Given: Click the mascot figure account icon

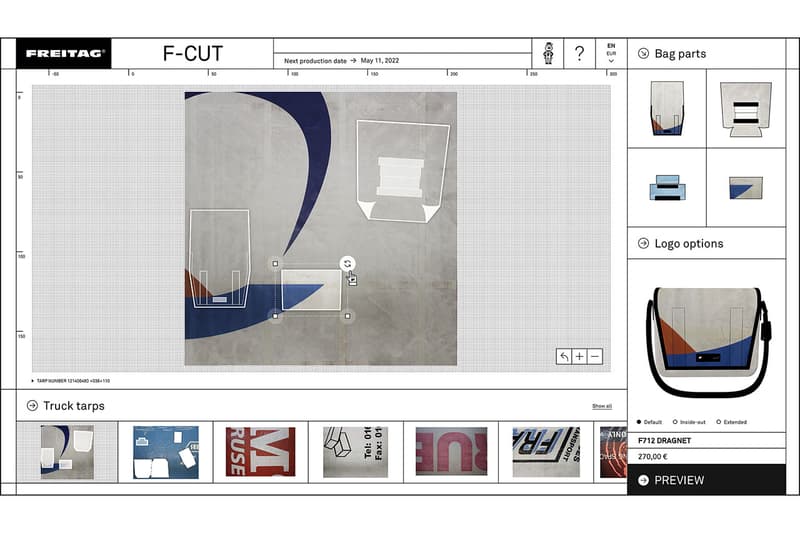Looking at the screenshot, I should tap(548, 54).
